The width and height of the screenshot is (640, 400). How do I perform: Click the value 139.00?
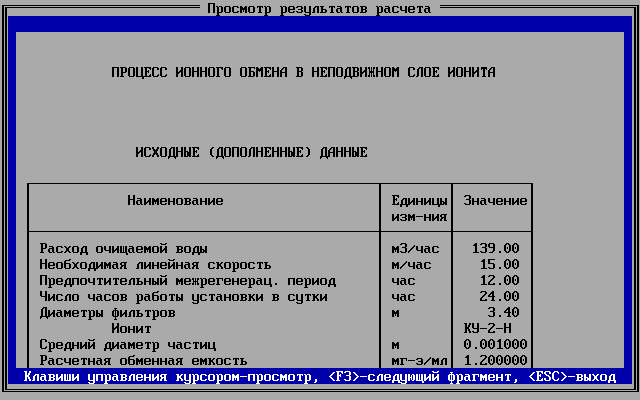495,249
